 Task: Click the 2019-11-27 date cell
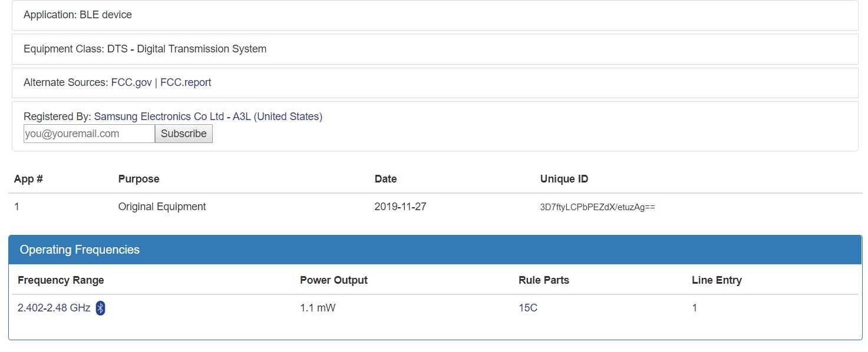coord(400,207)
